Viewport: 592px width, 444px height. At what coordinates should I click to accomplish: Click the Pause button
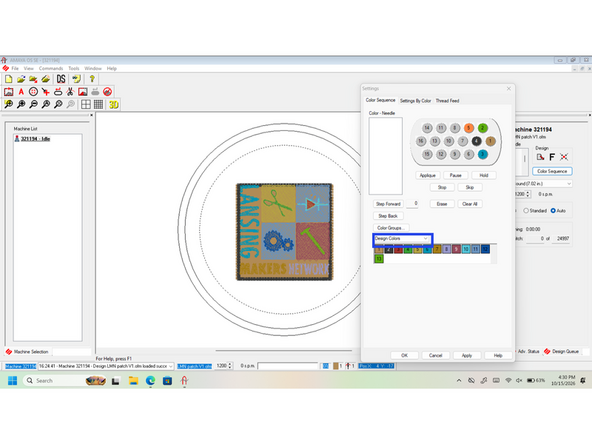[x=456, y=175]
